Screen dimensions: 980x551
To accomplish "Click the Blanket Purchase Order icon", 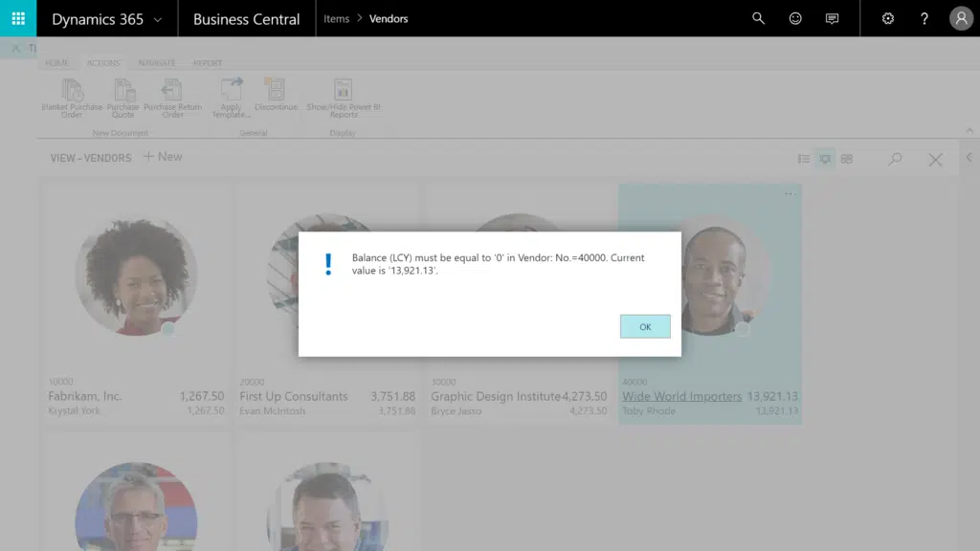I will pos(73,91).
